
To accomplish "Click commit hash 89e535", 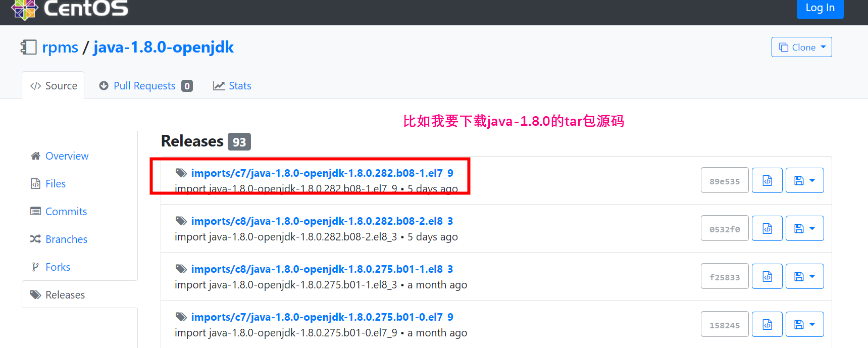I will click(x=725, y=180).
